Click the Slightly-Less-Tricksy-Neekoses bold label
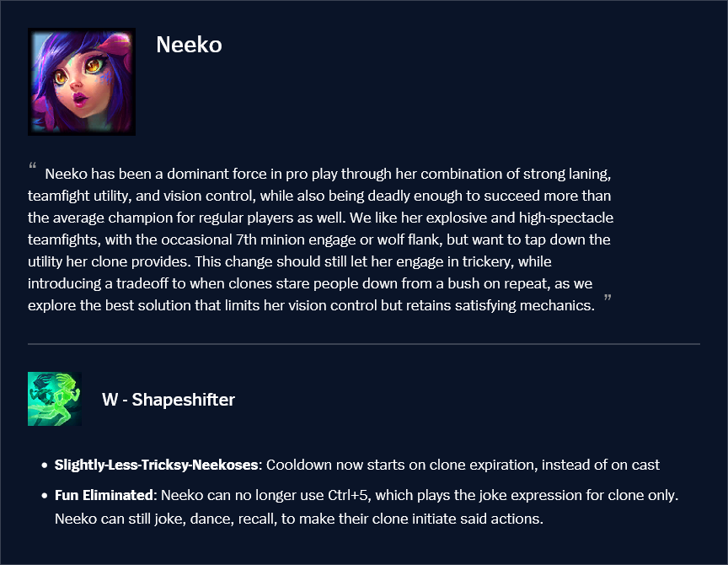Image resolution: width=728 pixels, height=565 pixels. 158,465
